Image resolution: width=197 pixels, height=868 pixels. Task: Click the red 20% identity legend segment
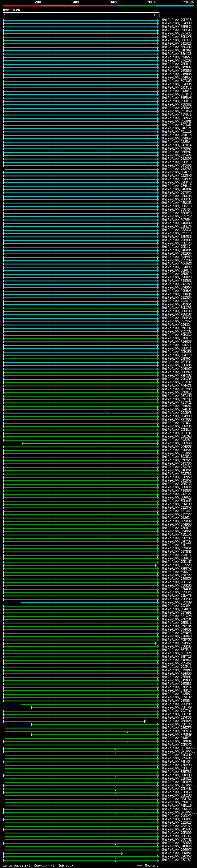22,6
